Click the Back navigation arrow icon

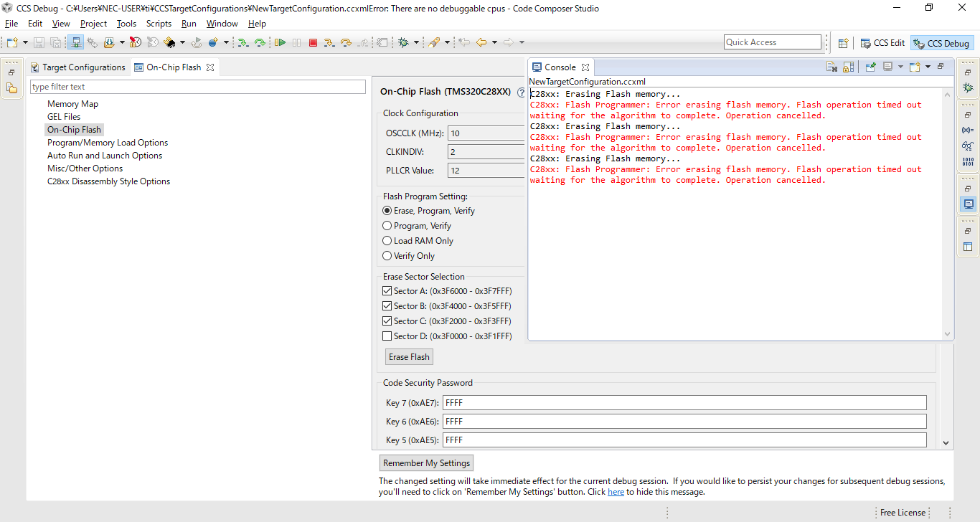[481, 43]
